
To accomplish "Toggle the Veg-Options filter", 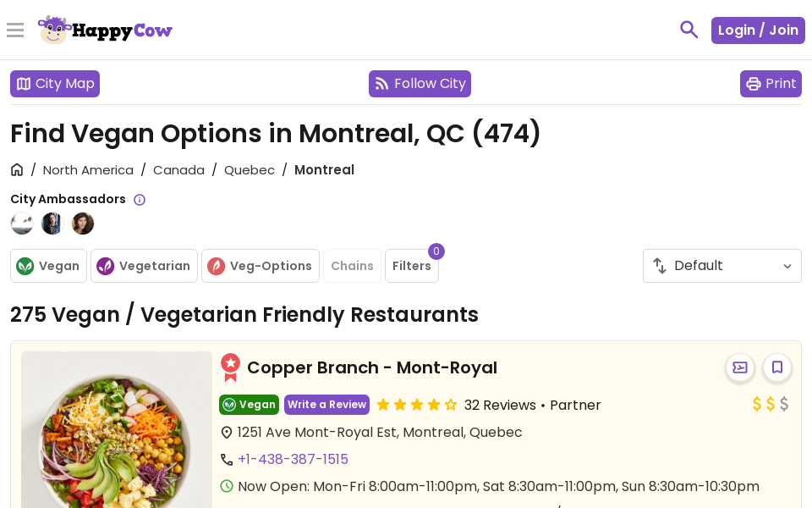I will (260, 266).
